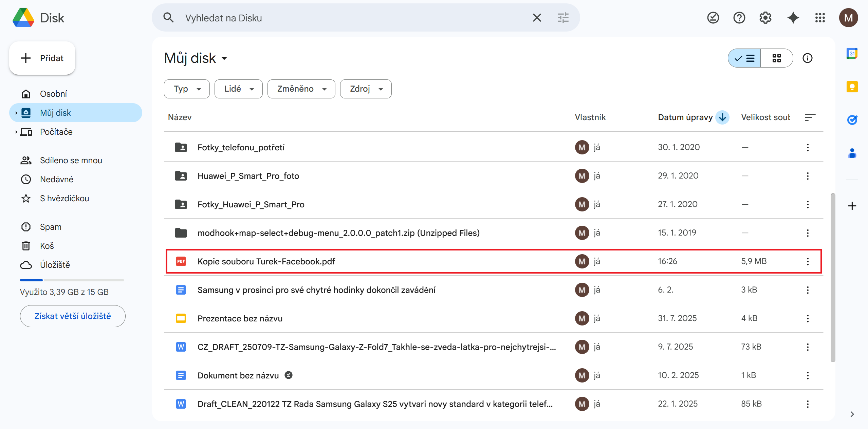Viewport: 868px width, 429px height.
Task: Open Google apps grid launcher
Action: [x=820, y=18]
